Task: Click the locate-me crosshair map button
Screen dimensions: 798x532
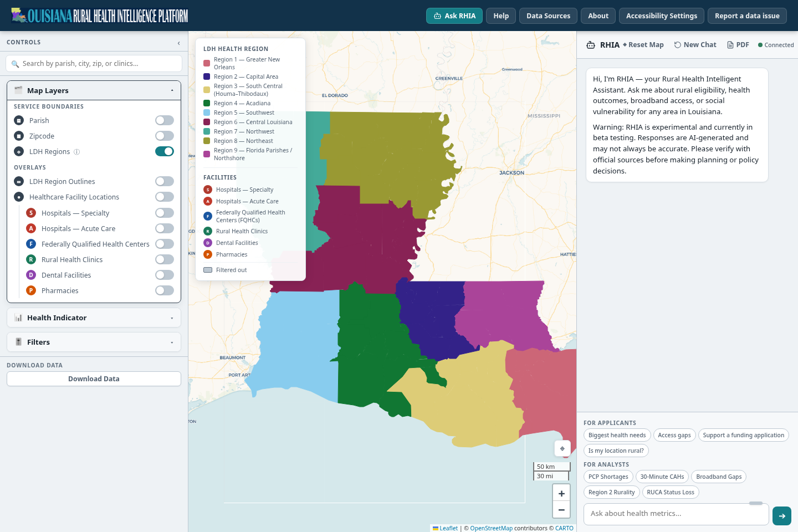Action: pos(562,449)
